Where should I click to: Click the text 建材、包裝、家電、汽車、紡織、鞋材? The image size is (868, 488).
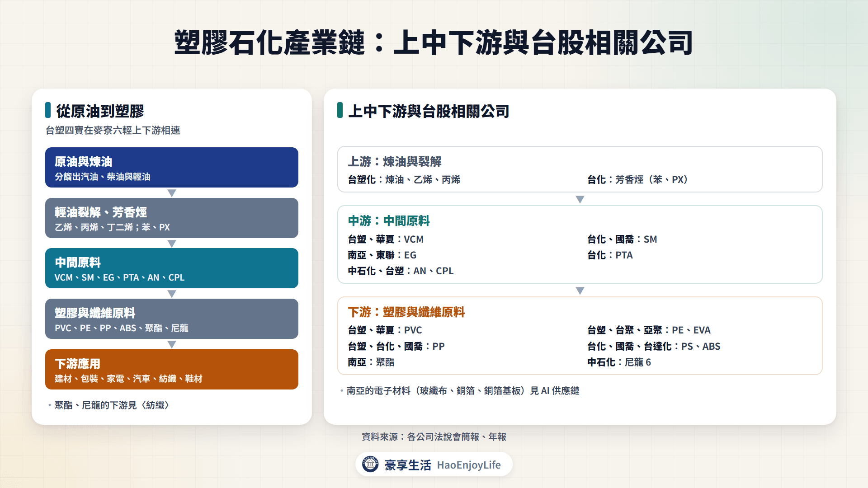point(128,379)
